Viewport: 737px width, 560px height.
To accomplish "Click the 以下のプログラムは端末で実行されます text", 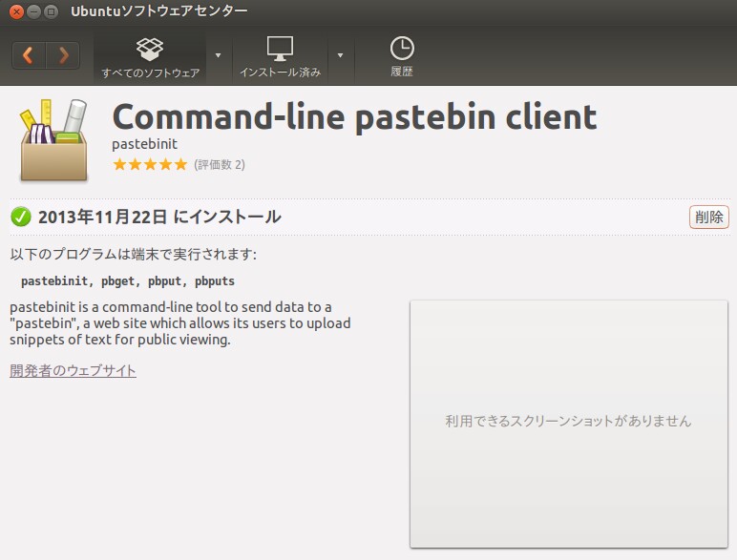I will (134, 254).
